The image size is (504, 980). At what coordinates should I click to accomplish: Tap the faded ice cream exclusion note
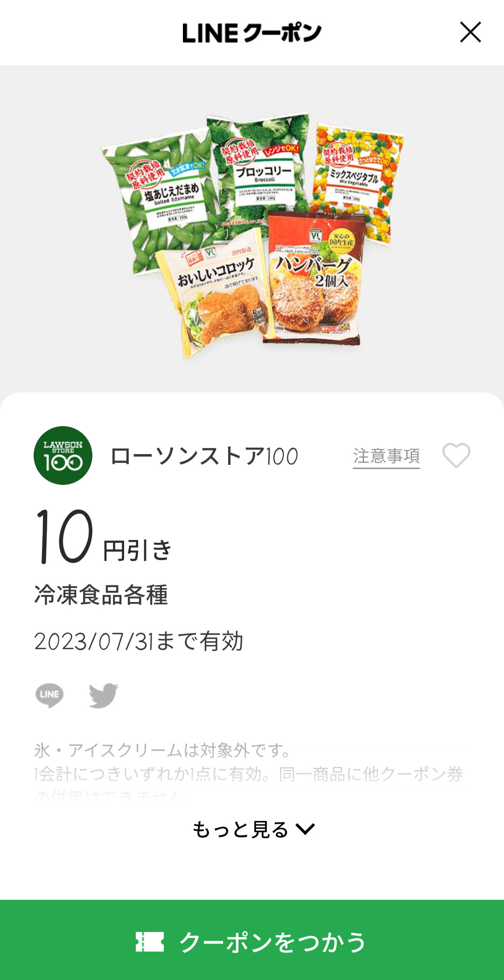163,750
